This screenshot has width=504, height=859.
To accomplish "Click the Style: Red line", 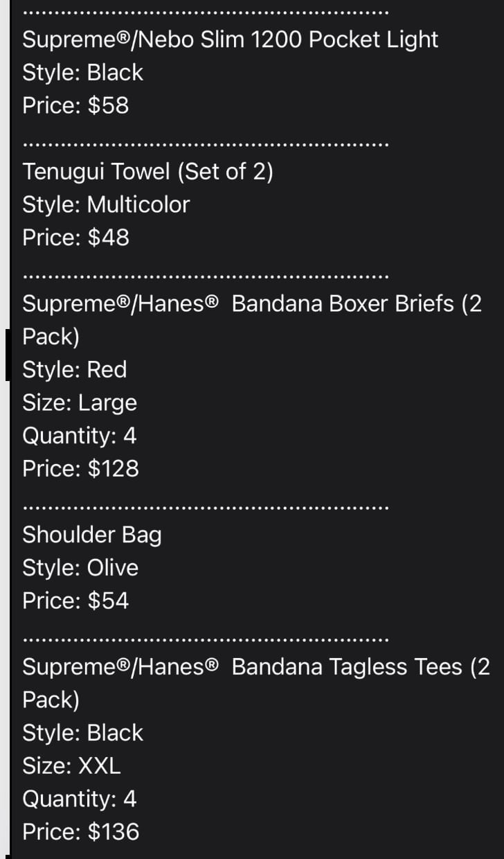I will tap(74, 370).
